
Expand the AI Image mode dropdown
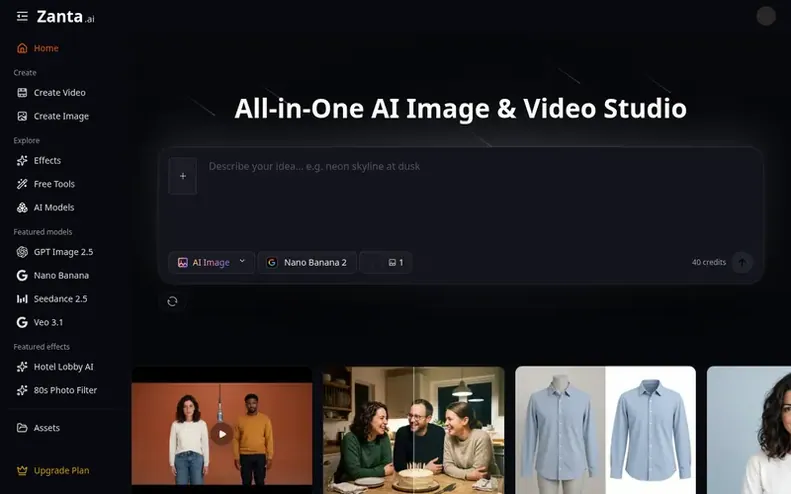pyautogui.click(x=211, y=262)
